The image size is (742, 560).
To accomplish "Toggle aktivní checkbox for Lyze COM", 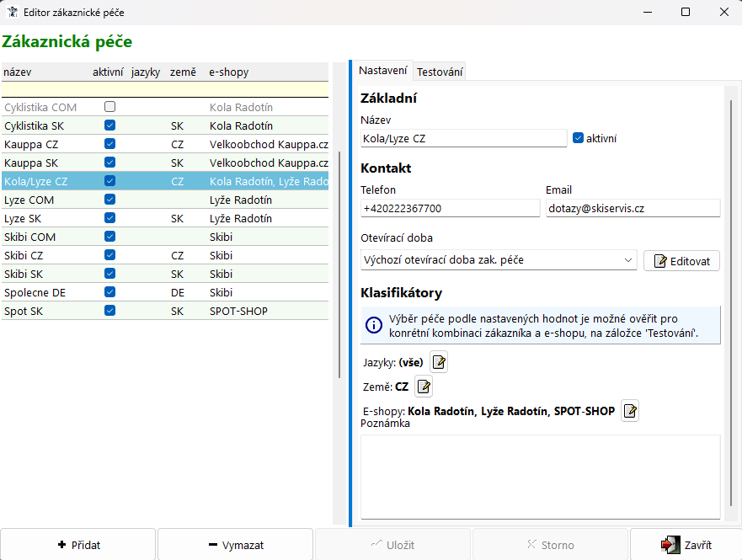I will pos(109,200).
